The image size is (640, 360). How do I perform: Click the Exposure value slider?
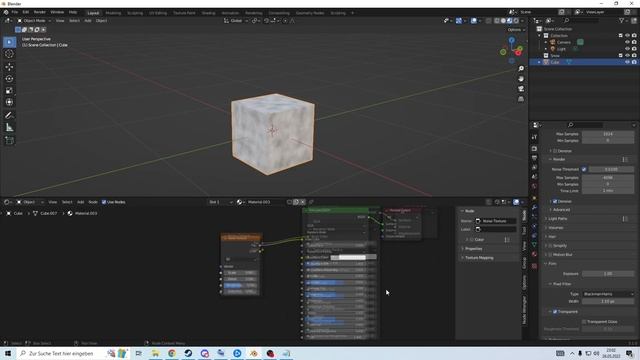[x=608, y=274]
